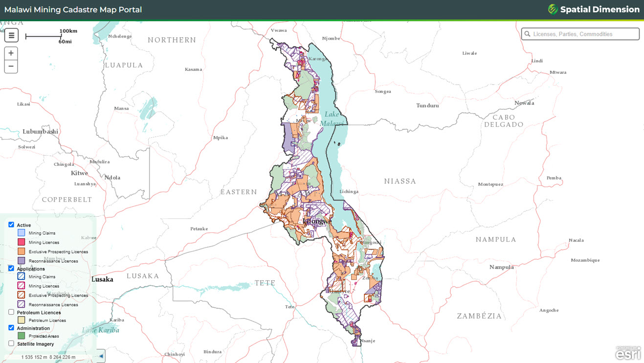The width and height of the screenshot is (644, 363).
Task: Click the NIASSA province label
Action: tap(400, 181)
